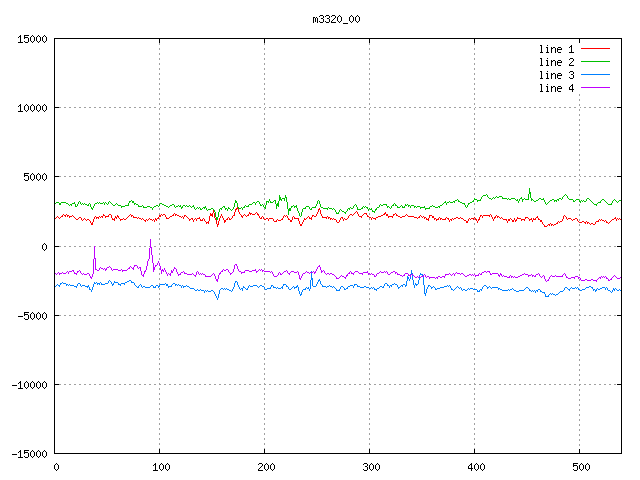Viewport: 640px width, 480px height.
Task: Click the 15000 y-axis label
Action: [x=32, y=39]
